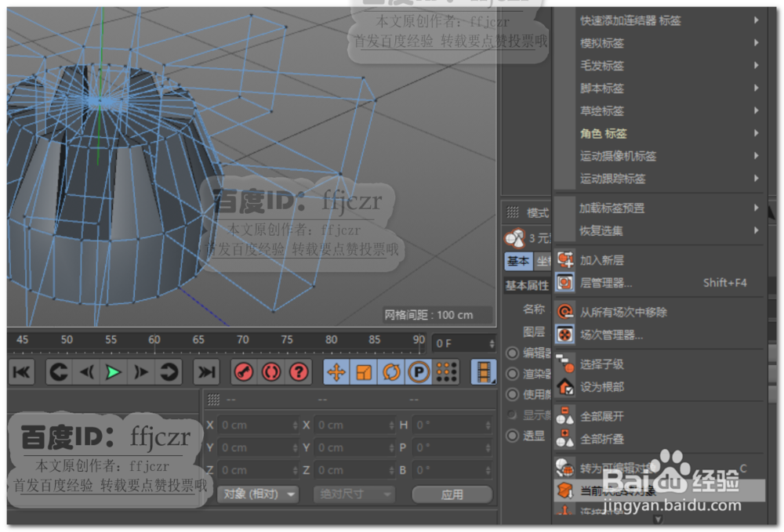Click the 设为根部 house icon

[x=565, y=386]
